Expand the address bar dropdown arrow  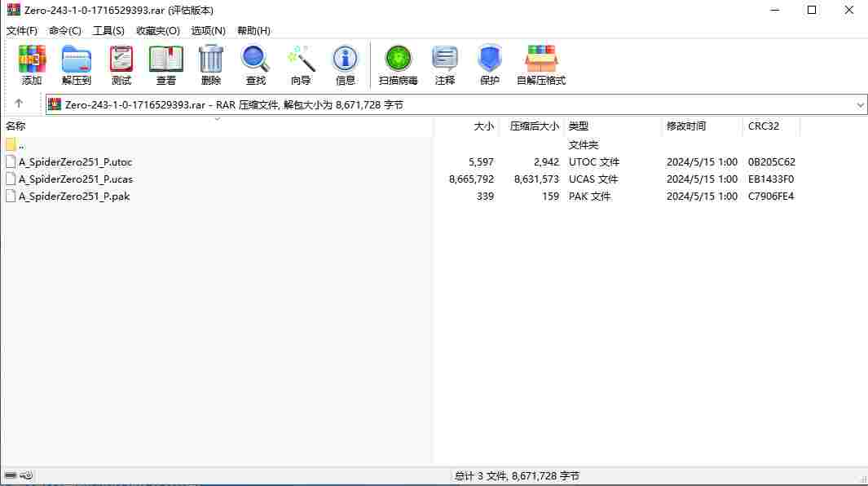point(860,104)
